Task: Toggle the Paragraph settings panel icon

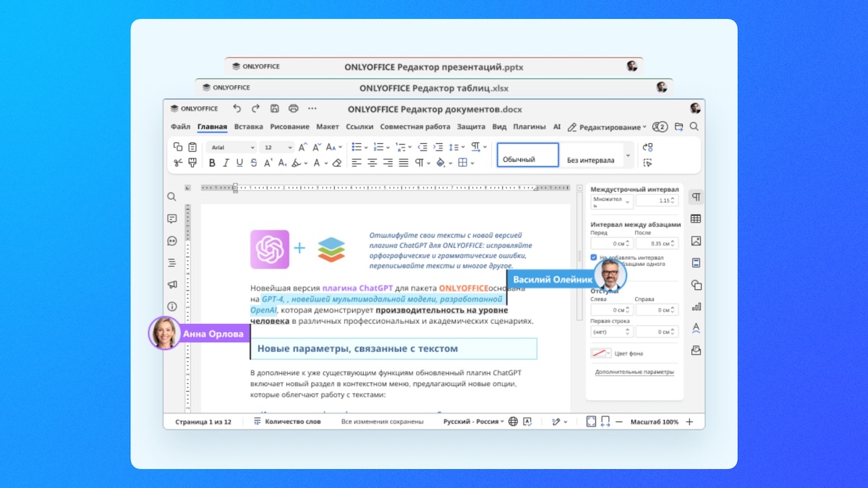Action: 696,197
